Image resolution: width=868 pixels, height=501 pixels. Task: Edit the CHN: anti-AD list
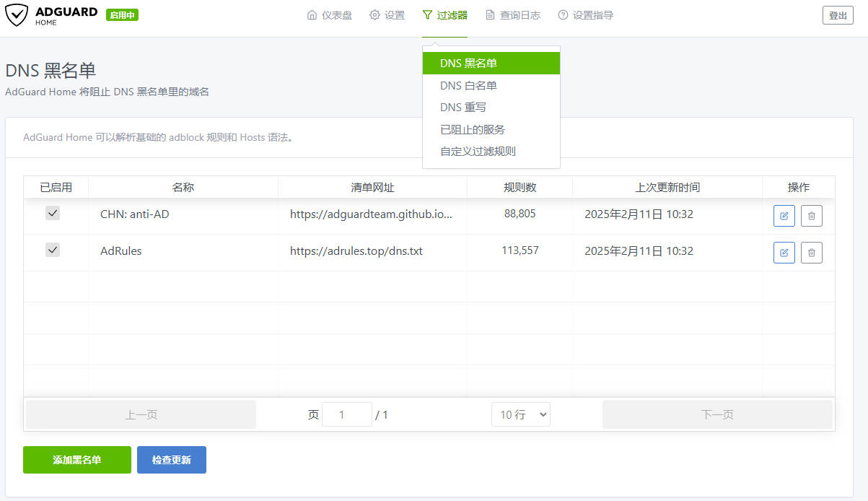[784, 216]
